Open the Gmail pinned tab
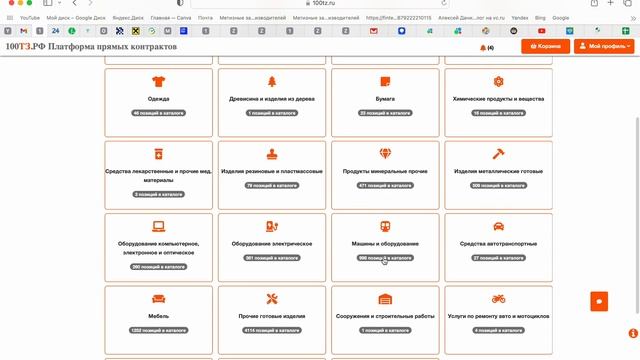Image resolution: width=640 pixels, height=360 pixels. click(x=24, y=31)
